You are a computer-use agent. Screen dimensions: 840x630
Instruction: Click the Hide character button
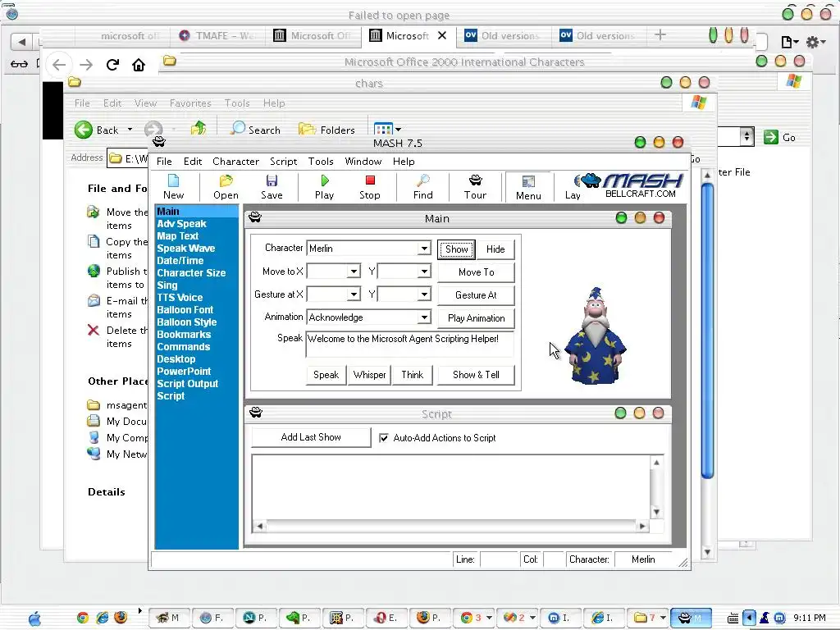(495, 249)
